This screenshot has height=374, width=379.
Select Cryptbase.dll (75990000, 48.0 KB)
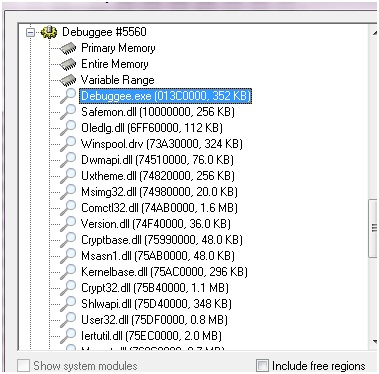pos(162,240)
